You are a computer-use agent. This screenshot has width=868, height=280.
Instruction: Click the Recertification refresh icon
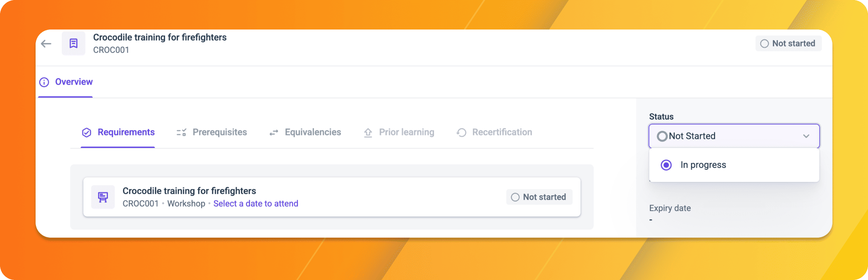tap(461, 132)
